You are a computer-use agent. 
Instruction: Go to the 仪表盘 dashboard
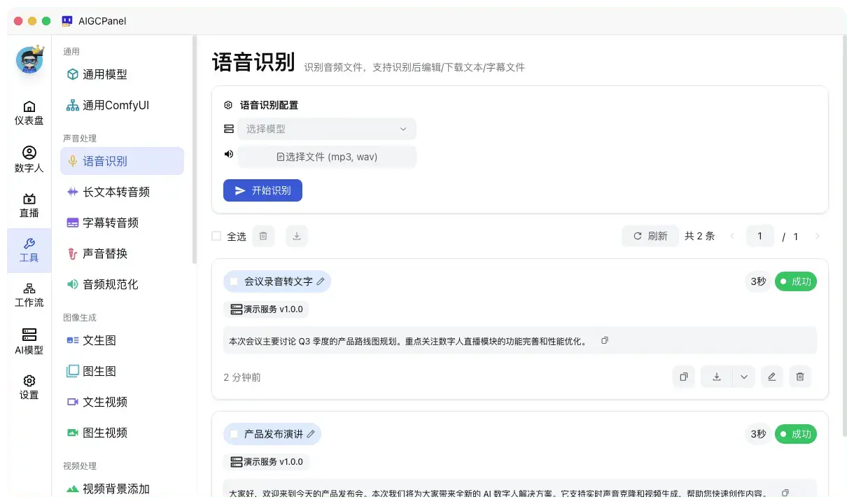pyautogui.click(x=29, y=113)
